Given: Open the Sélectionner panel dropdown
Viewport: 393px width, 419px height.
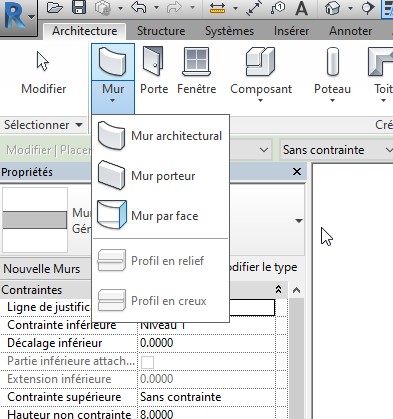Looking at the screenshot, I should 43,125.
